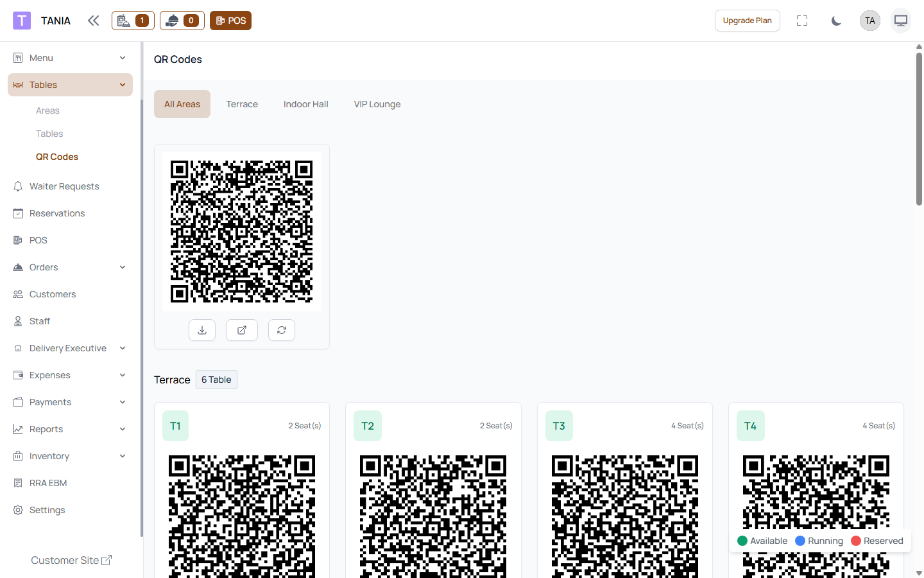This screenshot has height=578, width=924.
Task: Regenerate the main QR code
Action: point(282,330)
